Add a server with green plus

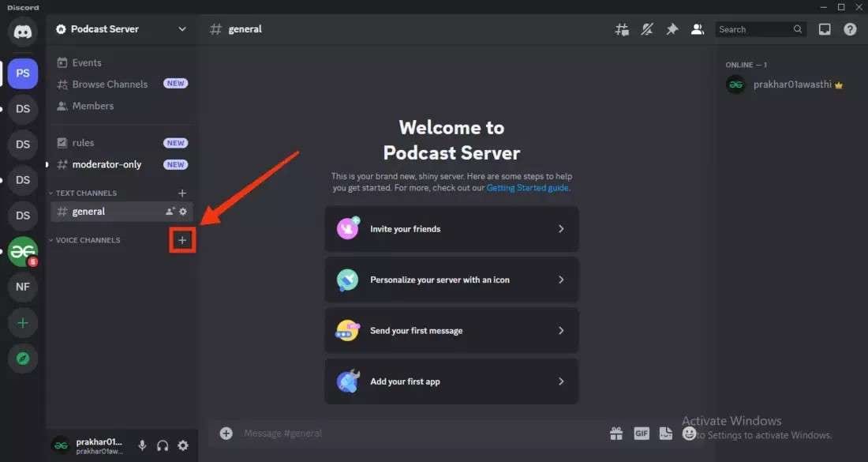tap(23, 323)
